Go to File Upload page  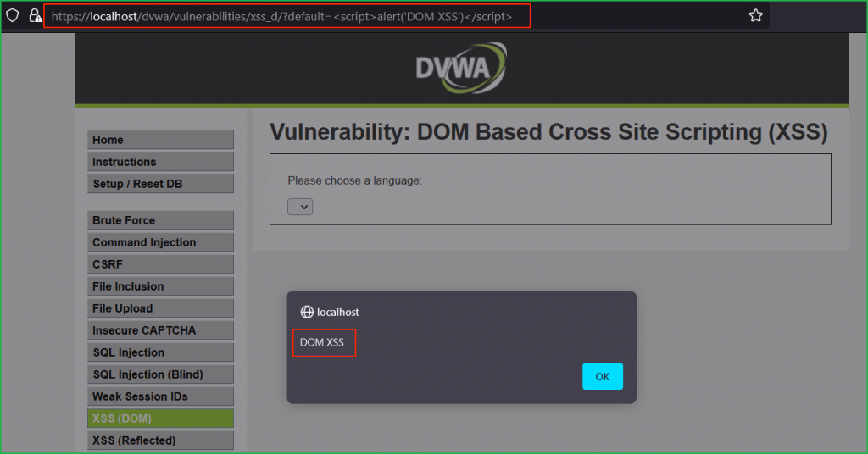[x=160, y=308]
